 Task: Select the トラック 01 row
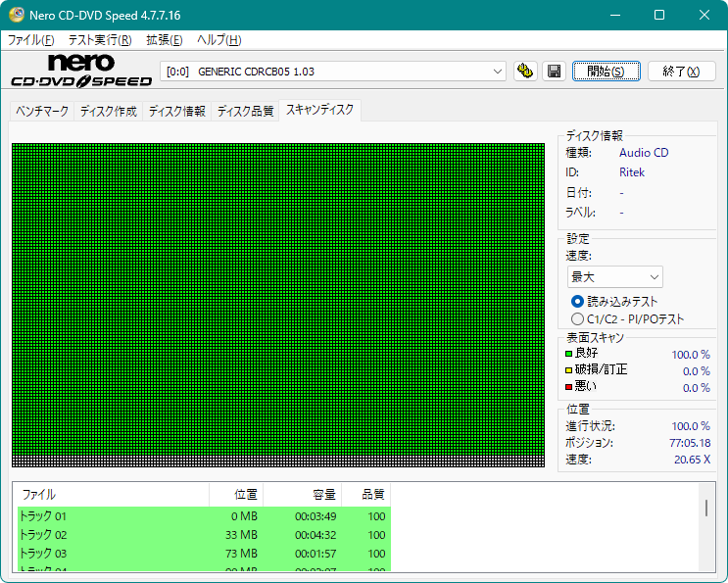click(204, 516)
